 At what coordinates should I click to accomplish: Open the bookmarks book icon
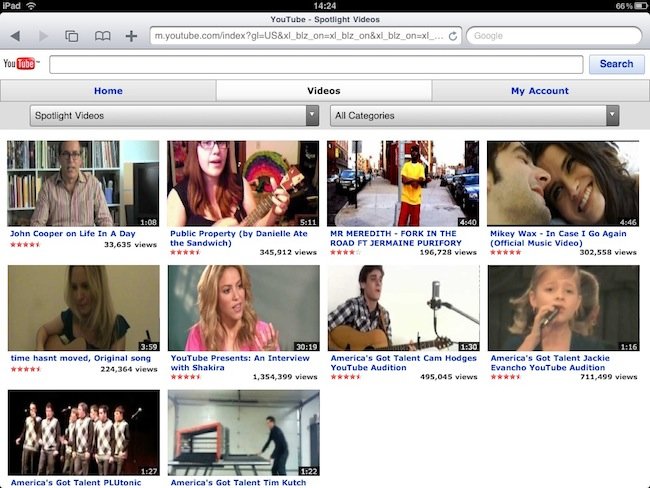[x=102, y=36]
